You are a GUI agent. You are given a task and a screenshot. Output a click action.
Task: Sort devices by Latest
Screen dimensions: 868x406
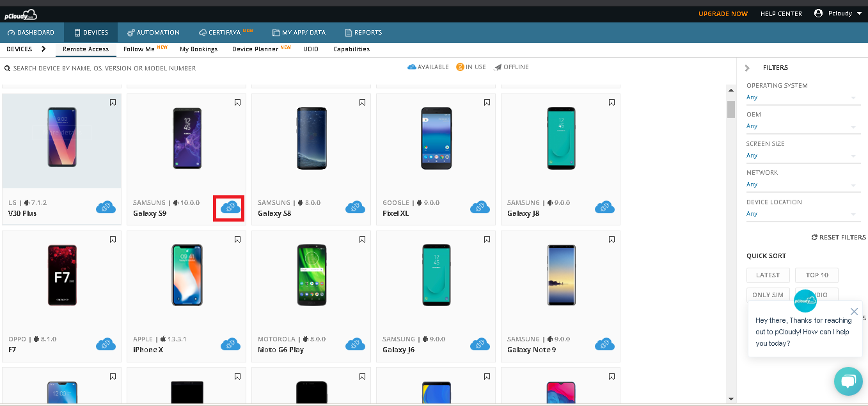point(768,275)
